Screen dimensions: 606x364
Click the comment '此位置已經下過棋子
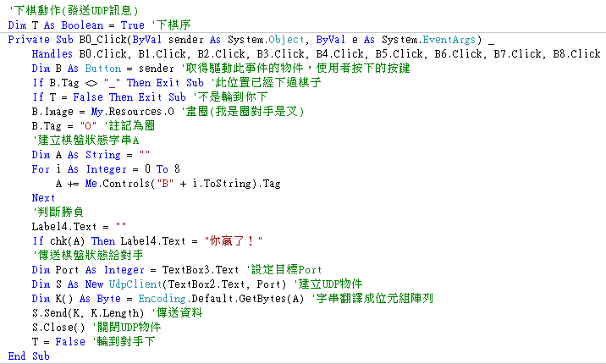(x=266, y=83)
